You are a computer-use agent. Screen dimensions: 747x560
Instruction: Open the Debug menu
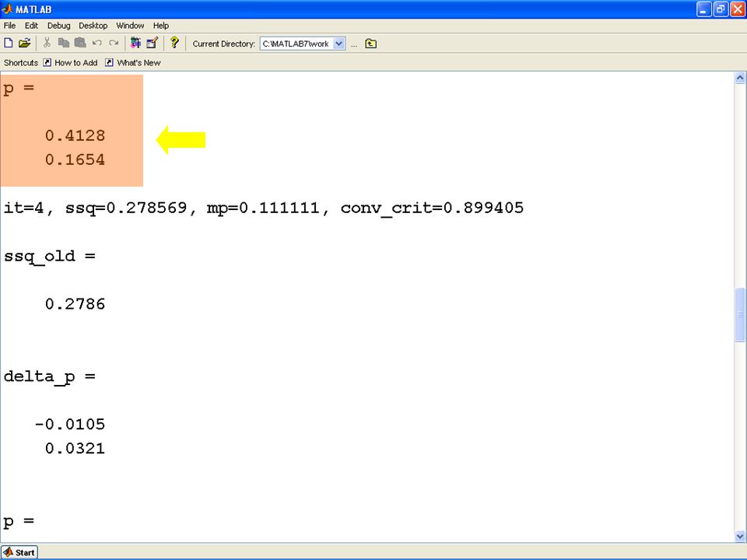(x=58, y=26)
